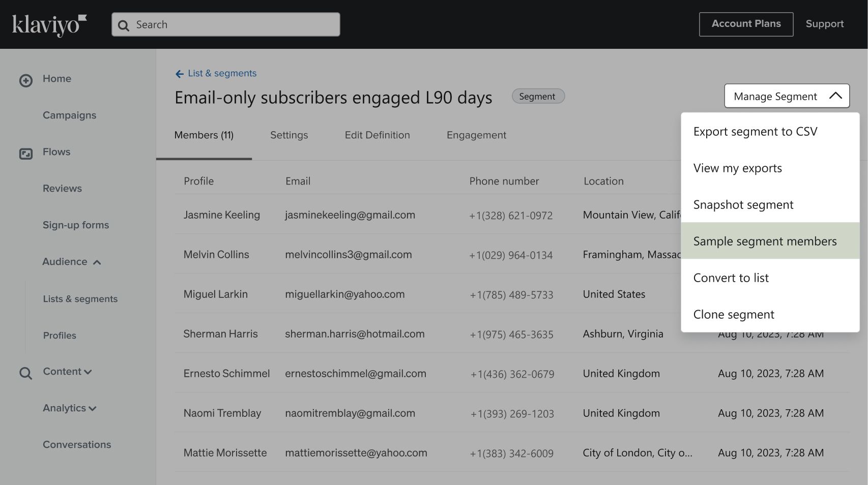Click the back arrow beside List & segments
868x485 pixels.
pos(179,74)
